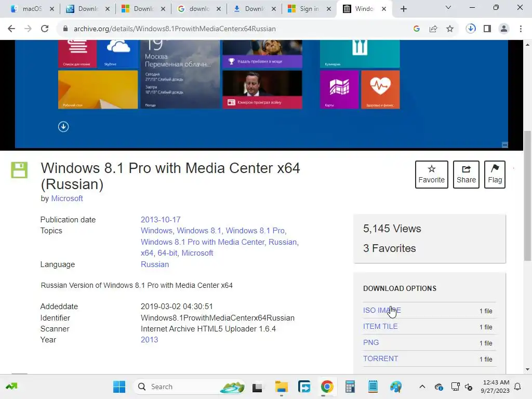This screenshot has width=532, height=399.
Task: Click the address bar URL
Action: [175, 29]
